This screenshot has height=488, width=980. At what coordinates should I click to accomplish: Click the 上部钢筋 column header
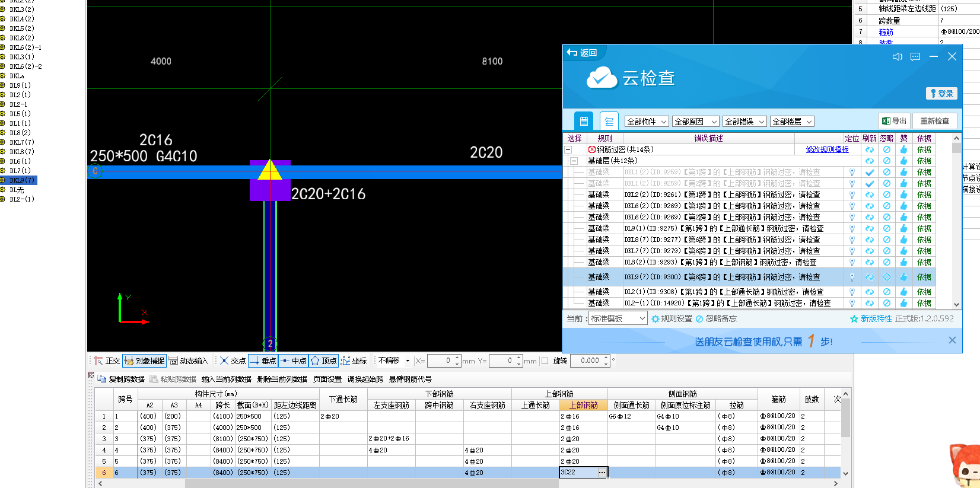pyautogui.click(x=583, y=405)
